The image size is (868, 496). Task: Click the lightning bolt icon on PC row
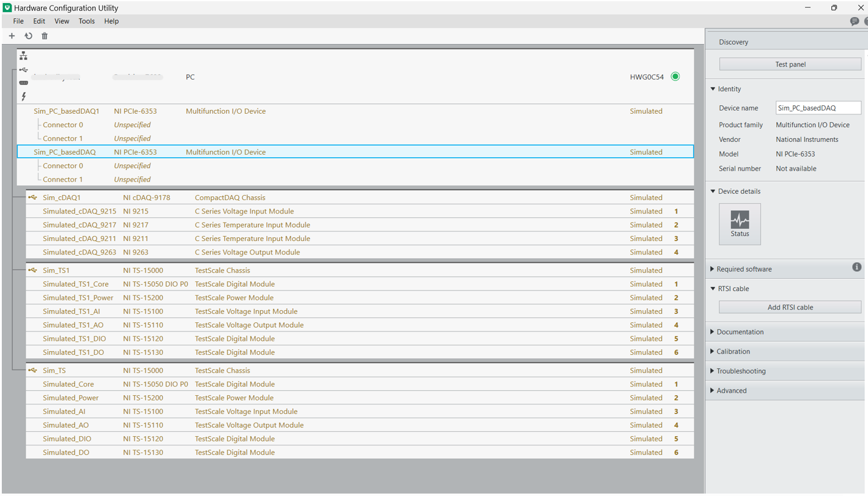click(x=24, y=96)
